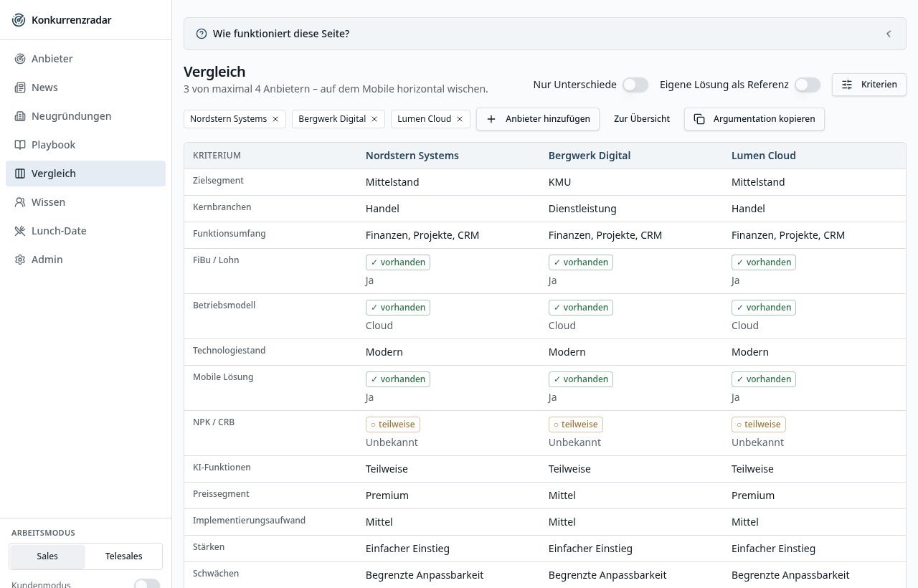The image size is (918, 588).
Task: Click the NPK / CRB criterion label
Action: point(214,422)
